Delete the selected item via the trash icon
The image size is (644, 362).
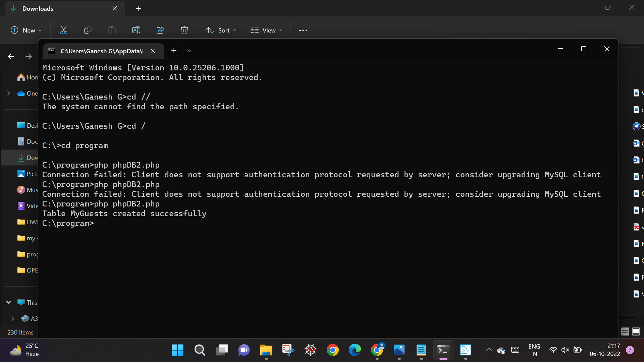tap(184, 30)
